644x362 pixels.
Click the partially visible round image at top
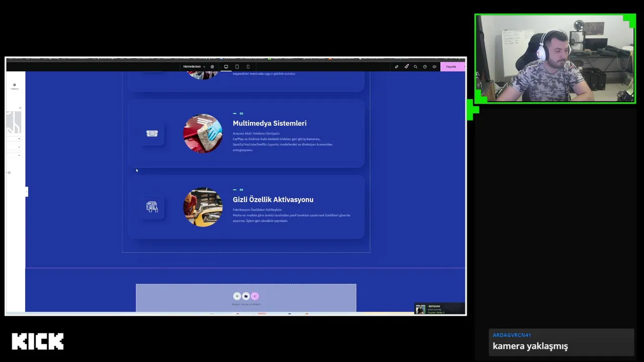click(203, 75)
